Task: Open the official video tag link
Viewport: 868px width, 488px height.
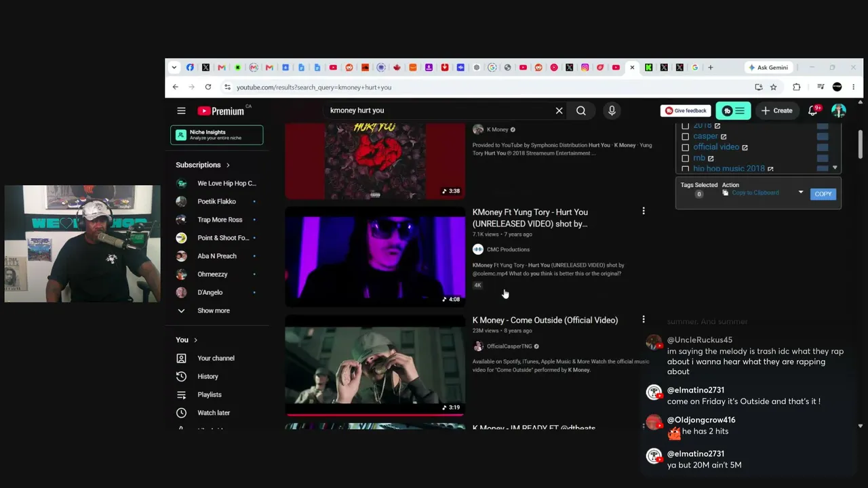Action: coord(716,147)
